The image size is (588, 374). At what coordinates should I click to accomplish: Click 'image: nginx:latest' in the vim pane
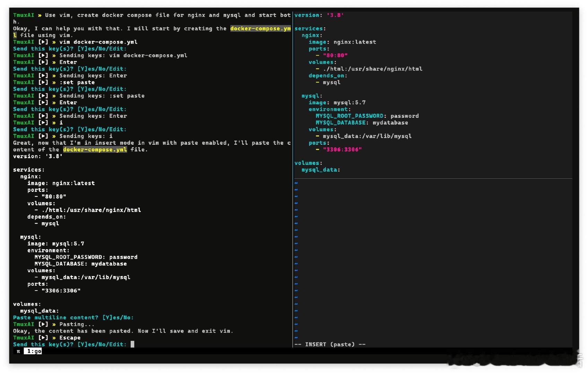coord(342,42)
